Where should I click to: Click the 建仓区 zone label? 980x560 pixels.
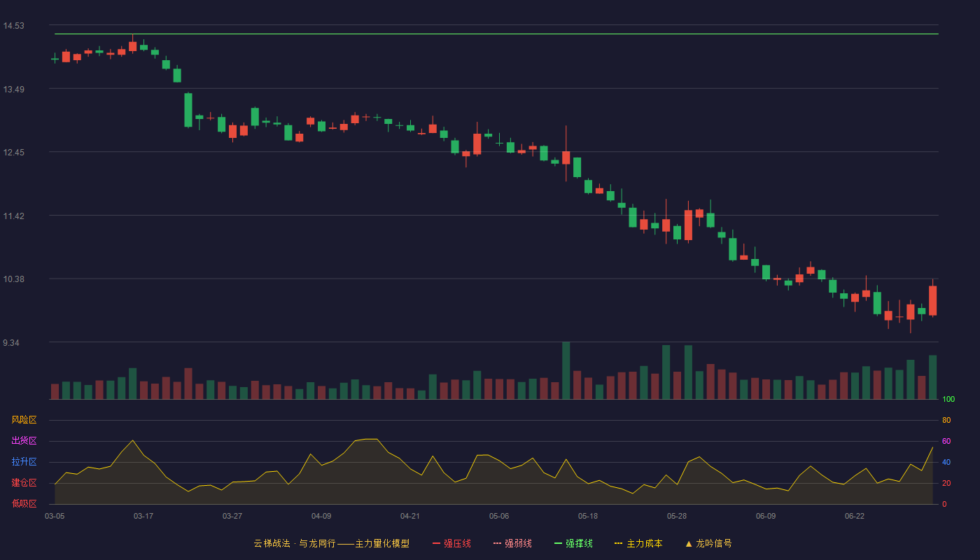click(24, 483)
